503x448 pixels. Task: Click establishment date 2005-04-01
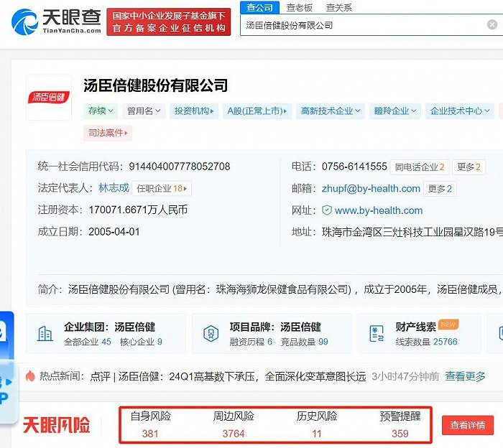[x=114, y=232]
